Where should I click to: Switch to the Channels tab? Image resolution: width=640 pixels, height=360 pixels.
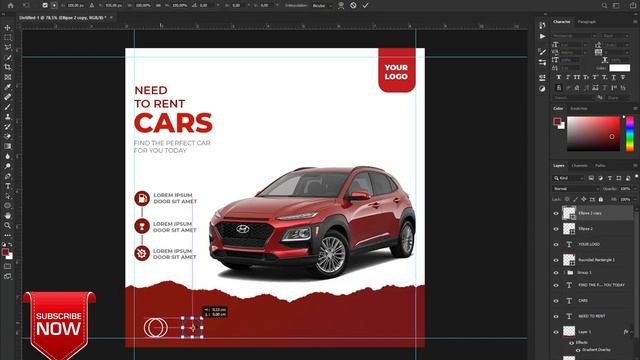pyautogui.click(x=580, y=165)
